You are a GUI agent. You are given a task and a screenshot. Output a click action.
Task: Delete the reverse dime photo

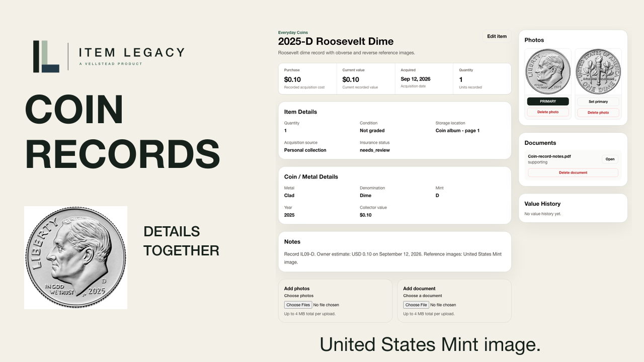(598, 113)
